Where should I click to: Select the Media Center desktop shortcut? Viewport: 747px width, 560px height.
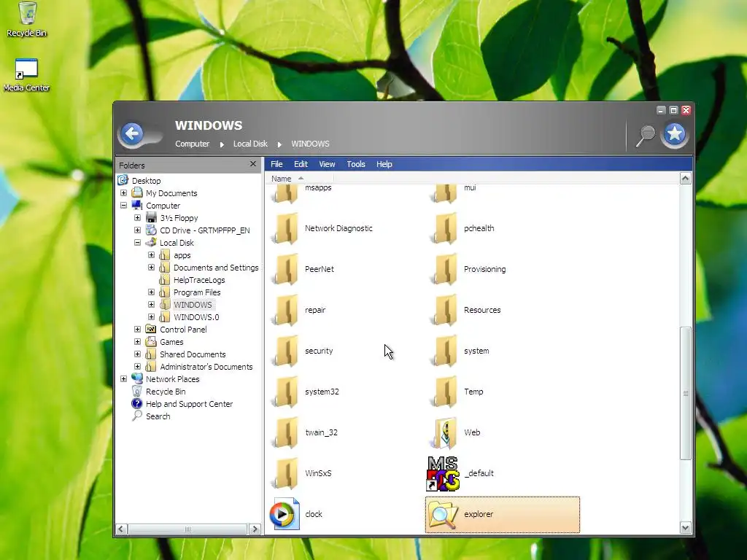[x=26, y=69]
